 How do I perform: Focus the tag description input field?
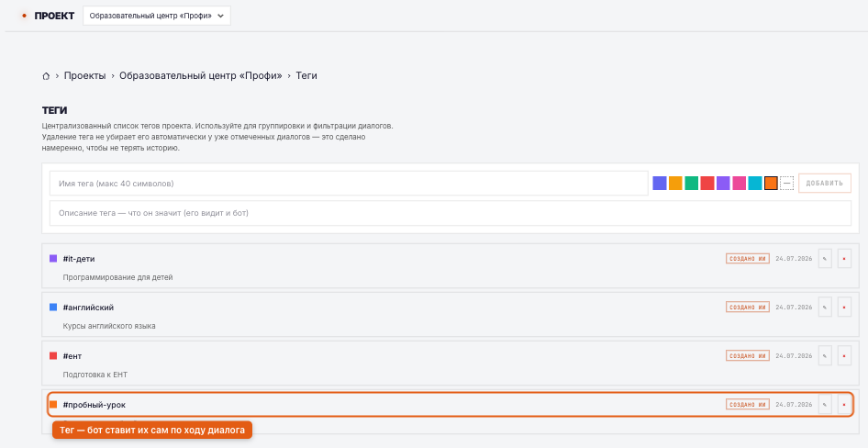point(450,213)
